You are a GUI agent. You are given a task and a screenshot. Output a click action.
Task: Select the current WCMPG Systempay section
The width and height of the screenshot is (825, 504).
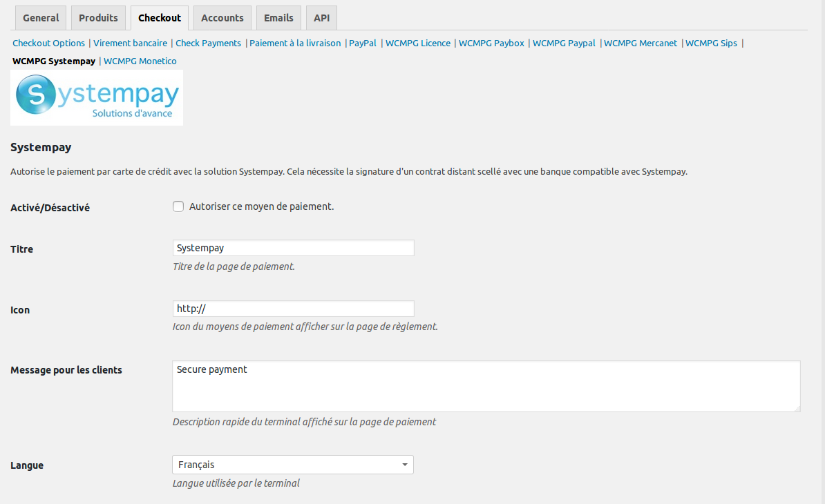coord(54,61)
